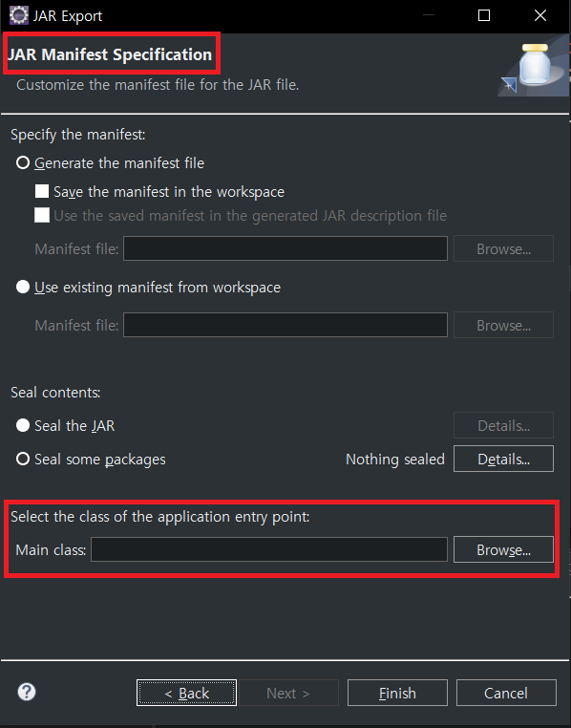Open Details for Seal some packages
Screen dimensions: 571x728
pos(503,459)
